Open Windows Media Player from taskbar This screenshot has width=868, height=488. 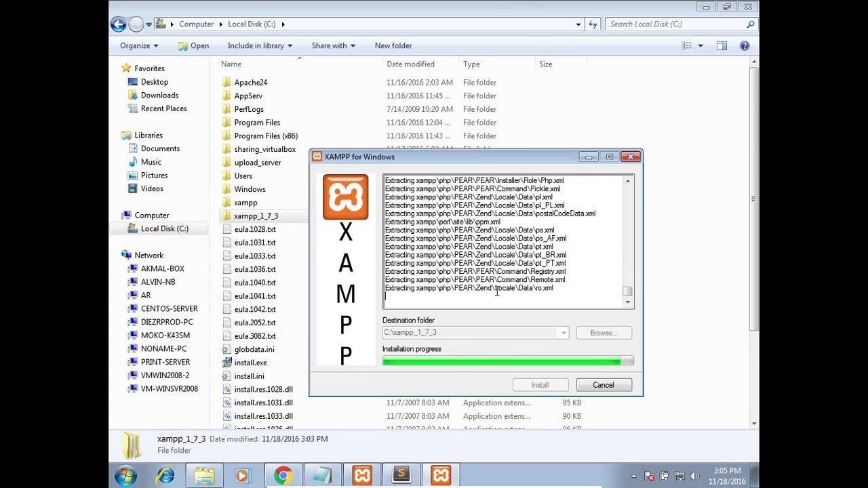pyautogui.click(x=242, y=476)
